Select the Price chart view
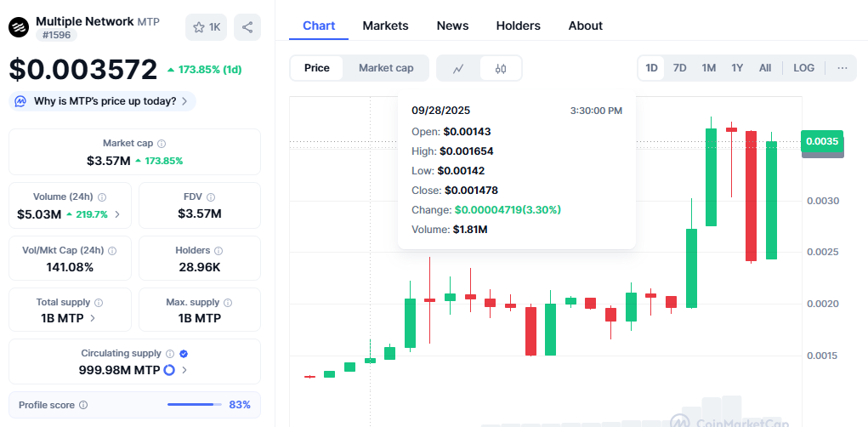 point(317,68)
